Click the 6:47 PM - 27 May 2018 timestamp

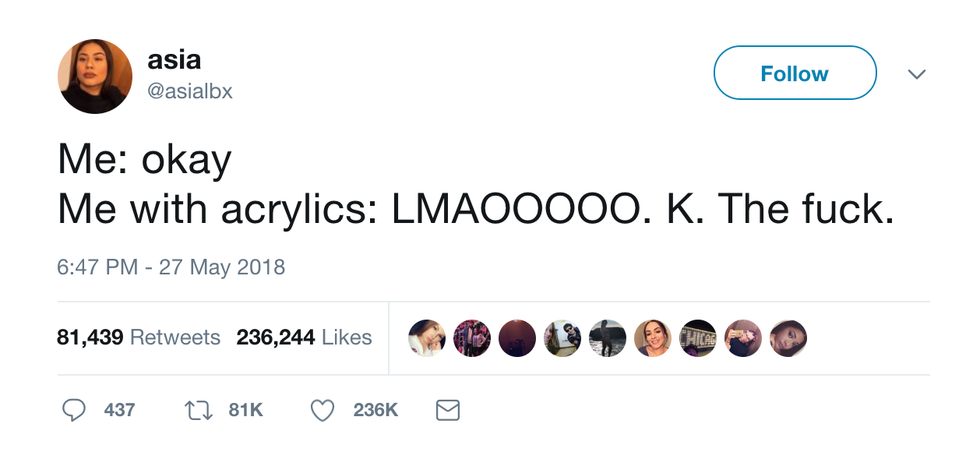click(x=171, y=267)
